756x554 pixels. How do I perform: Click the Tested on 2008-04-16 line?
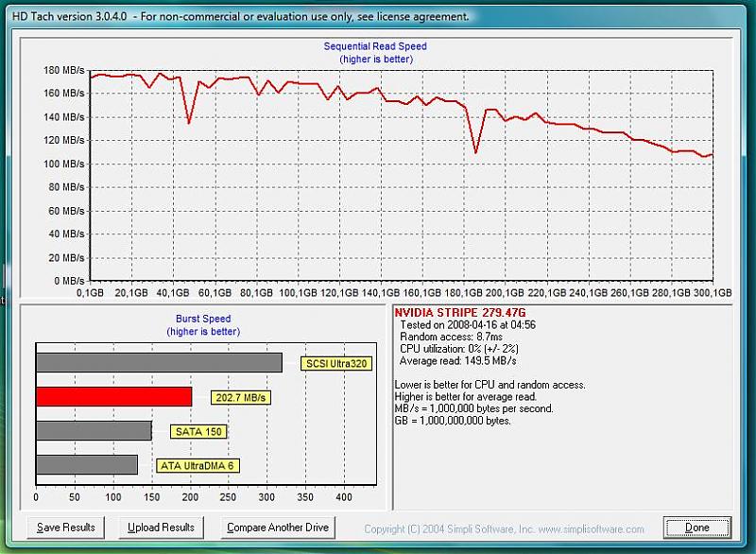click(x=468, y=325)
